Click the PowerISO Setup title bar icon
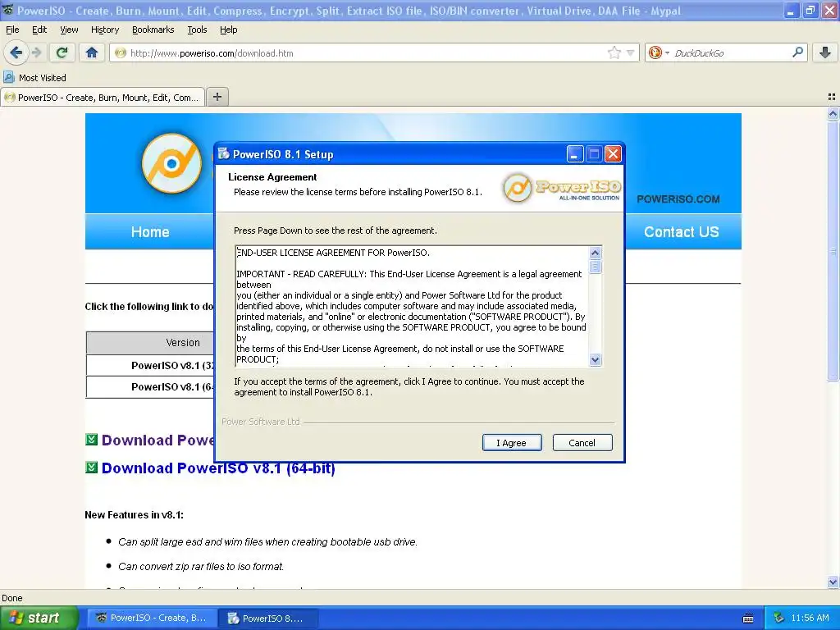This screenshot has width=840, height=630. [224, 153]
